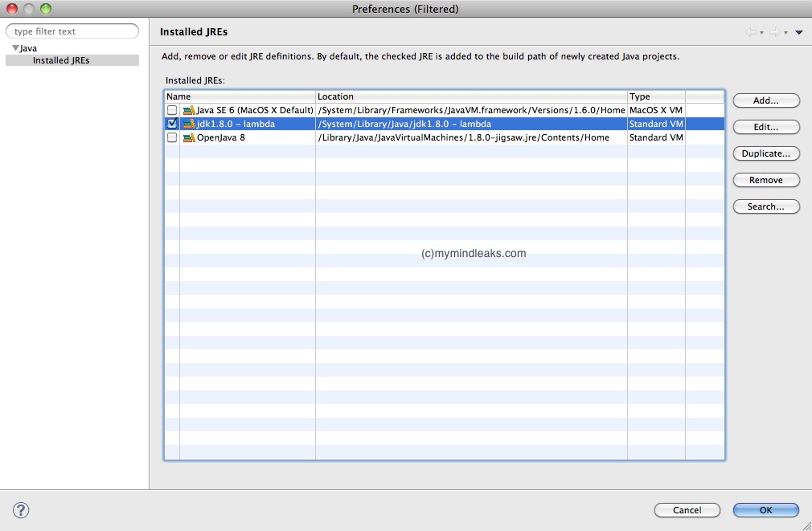Click the MacOS X VM type cell
This screenshot has width=812, height=531.
click(655, 110)
